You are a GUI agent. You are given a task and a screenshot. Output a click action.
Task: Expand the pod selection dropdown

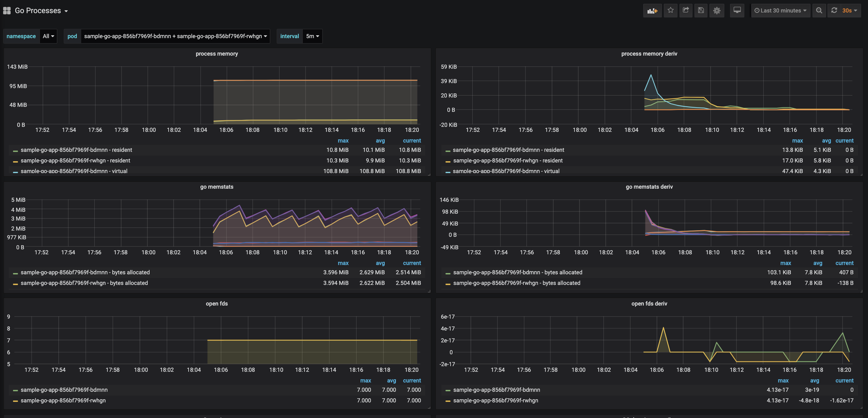[175, 36]
